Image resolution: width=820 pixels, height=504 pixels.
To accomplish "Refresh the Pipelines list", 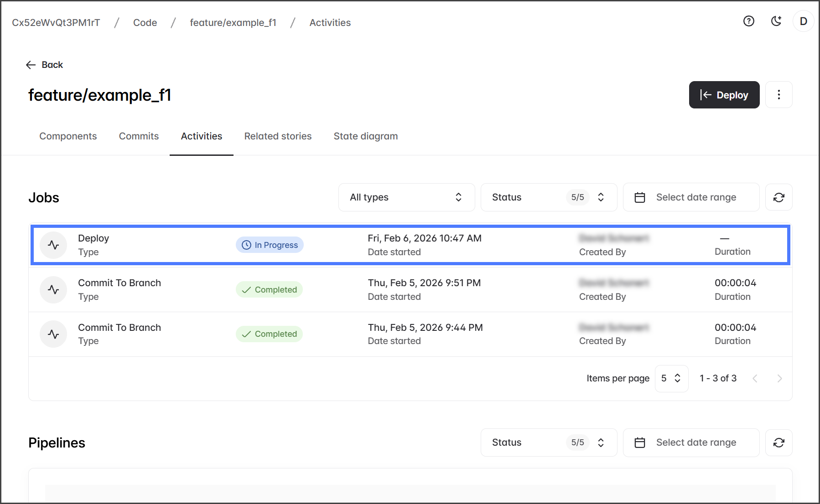I will click(778, 442).
